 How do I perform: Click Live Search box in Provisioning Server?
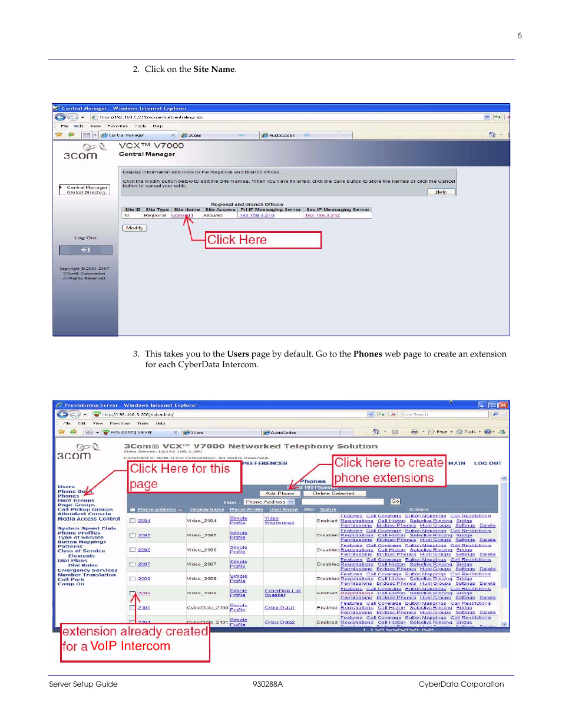pos(445,414)
